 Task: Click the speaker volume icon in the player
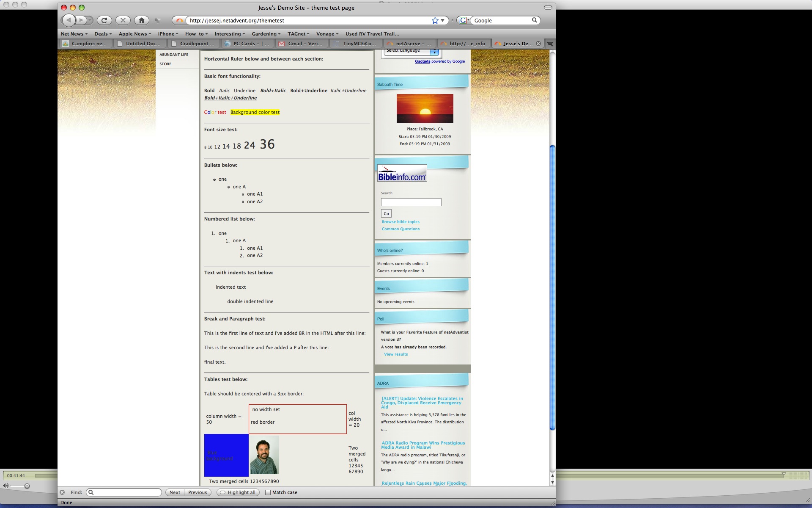tap(5, 486)
